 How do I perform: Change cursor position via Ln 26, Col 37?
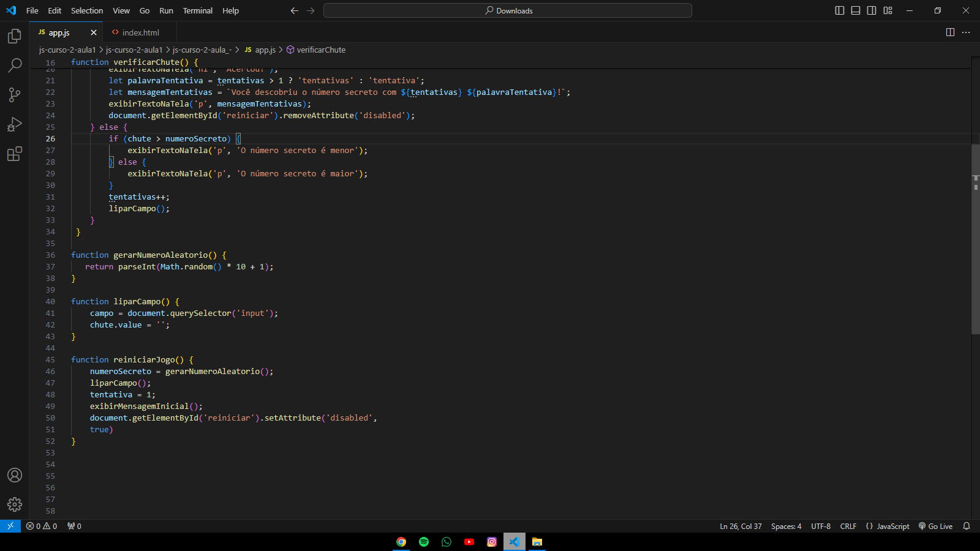[741, 526]
